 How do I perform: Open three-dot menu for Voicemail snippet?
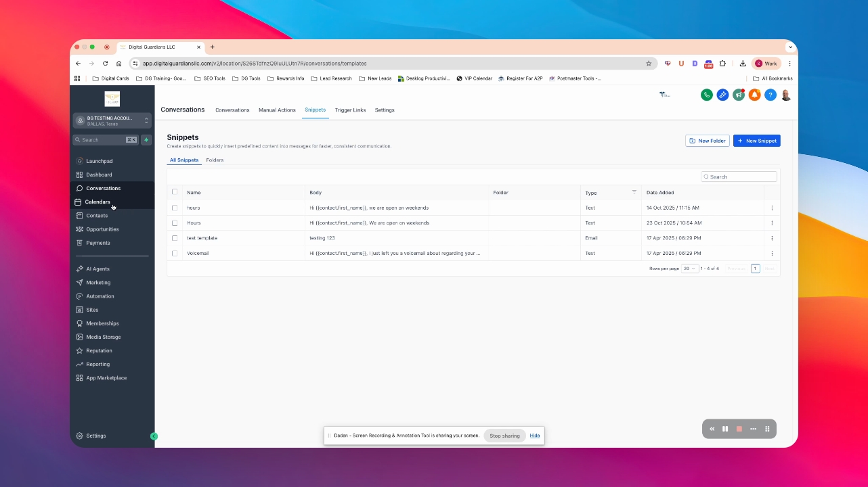click(772, 253)
